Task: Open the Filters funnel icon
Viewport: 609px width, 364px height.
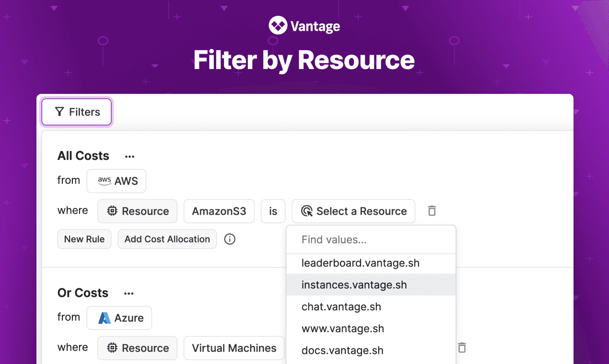Action: (x=59, y=112)
